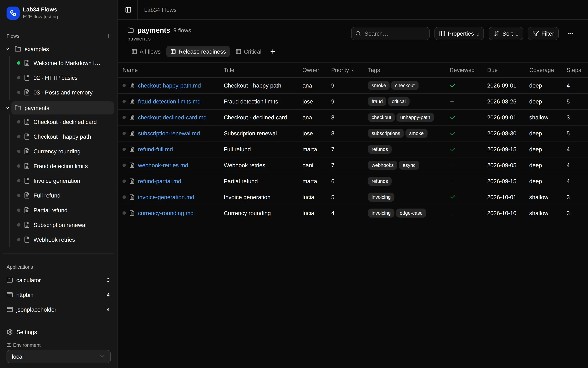Toggle Reviewed check for checkout-declined-card.md

pyautogui.click(x=453, y=117)
